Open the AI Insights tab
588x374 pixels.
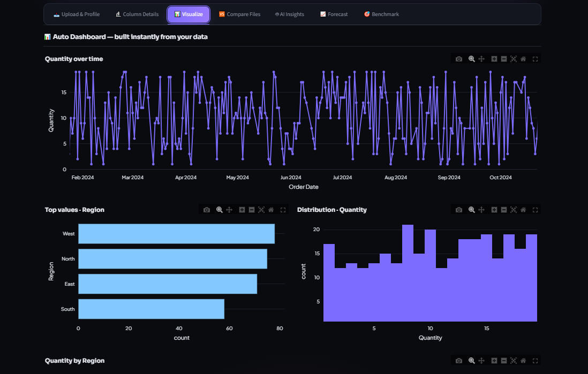[x=290, y=14]
